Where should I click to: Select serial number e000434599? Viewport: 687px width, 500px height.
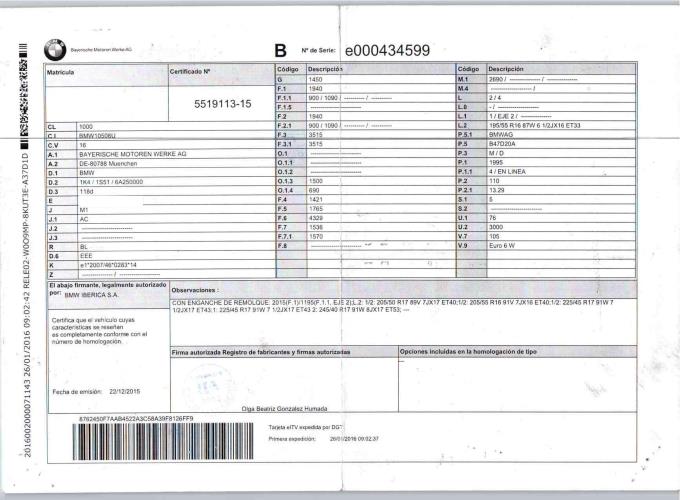387,51
